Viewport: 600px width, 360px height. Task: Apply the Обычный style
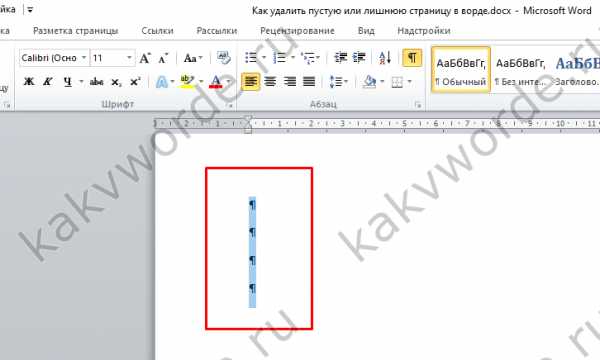[461, 70]
